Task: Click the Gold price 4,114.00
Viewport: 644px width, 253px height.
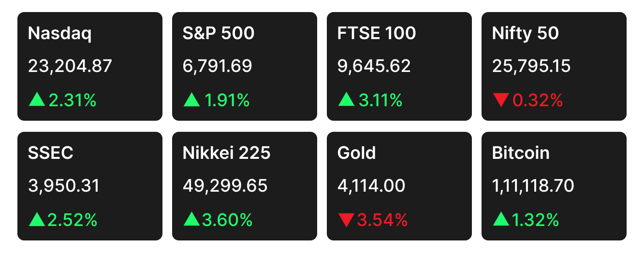Action: 371,185
